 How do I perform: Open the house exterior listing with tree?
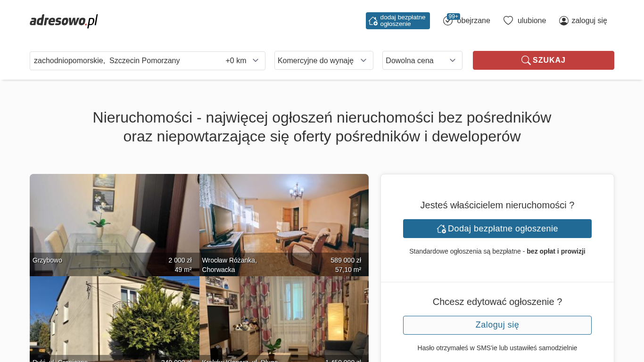coord(115,319)
